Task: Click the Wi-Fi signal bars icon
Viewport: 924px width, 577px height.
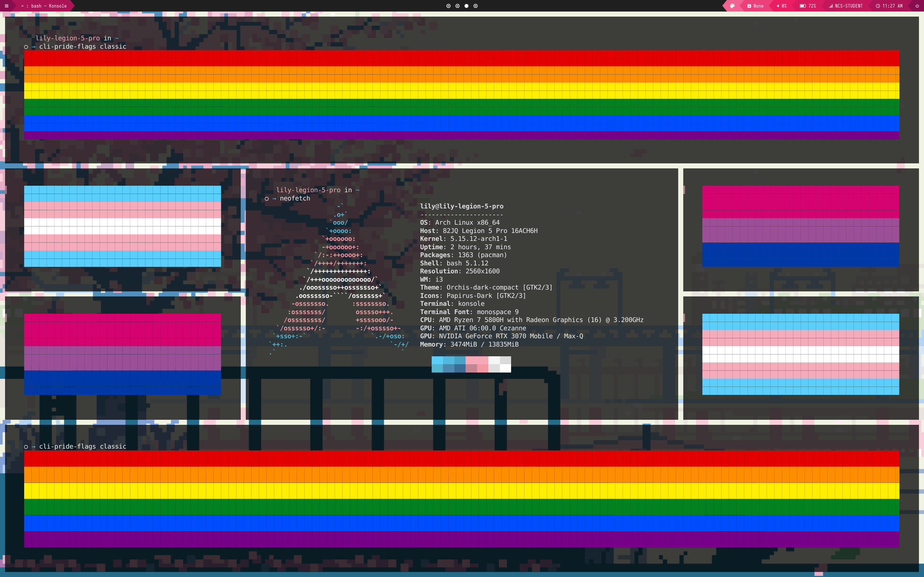Action: tap(831, 6)
